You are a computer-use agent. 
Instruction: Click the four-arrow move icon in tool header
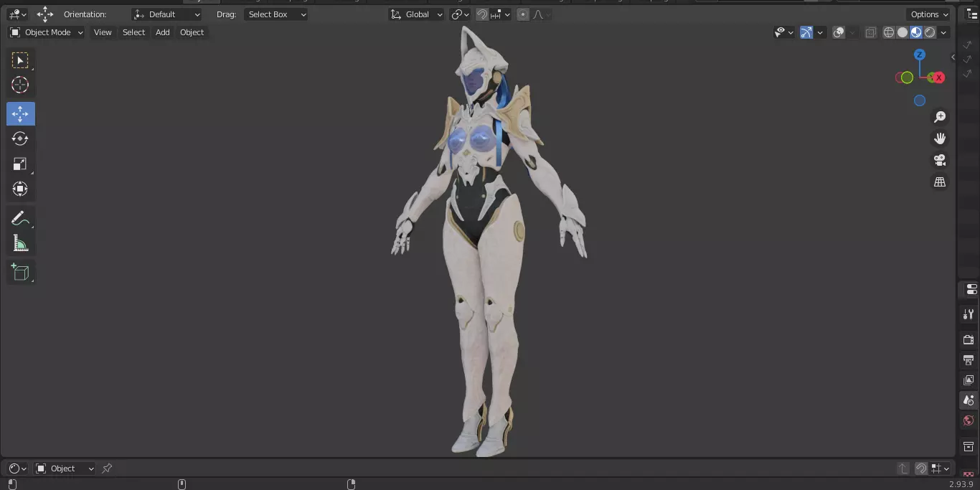45,14
